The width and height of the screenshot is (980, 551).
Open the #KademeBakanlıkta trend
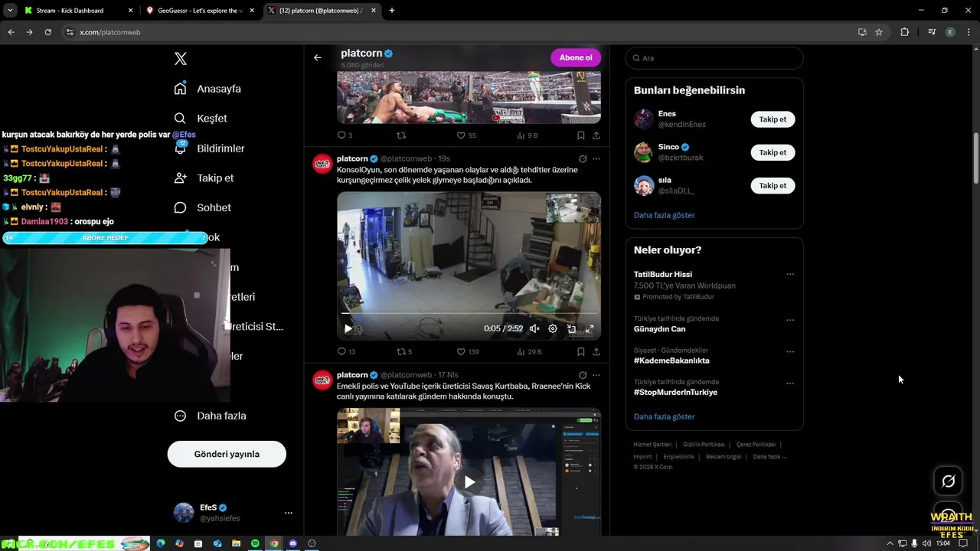[671, 360]
